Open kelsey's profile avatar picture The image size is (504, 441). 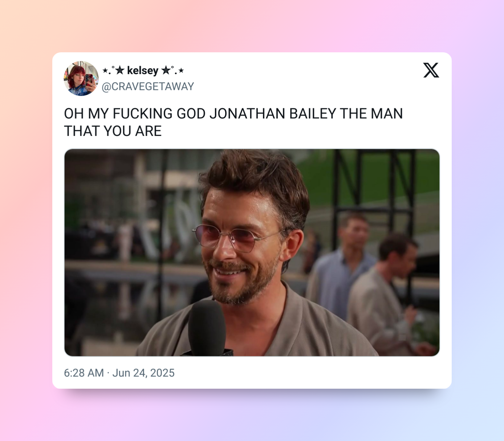coord(81,78)
